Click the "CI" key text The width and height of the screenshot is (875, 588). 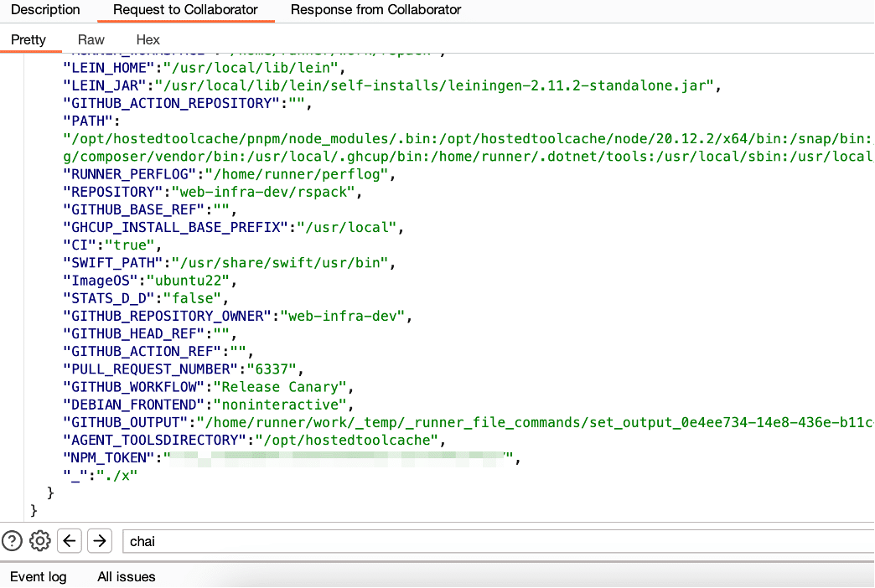point(80,245)
